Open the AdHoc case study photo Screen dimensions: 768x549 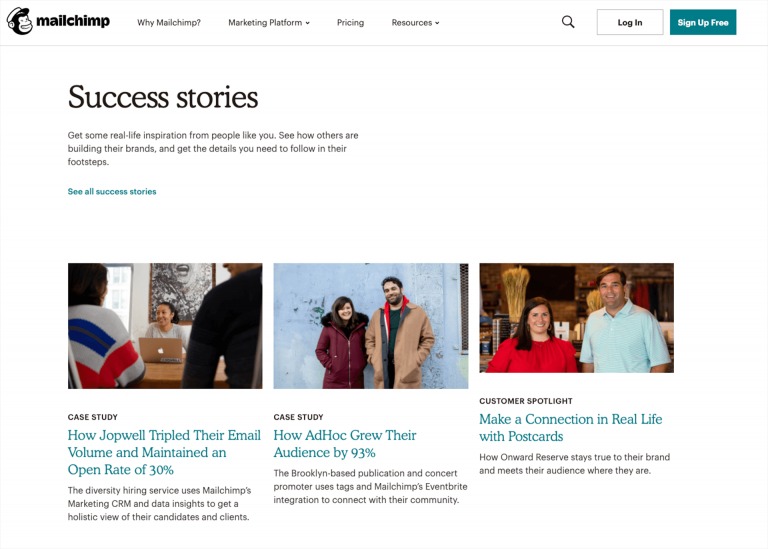pos(370,325)
